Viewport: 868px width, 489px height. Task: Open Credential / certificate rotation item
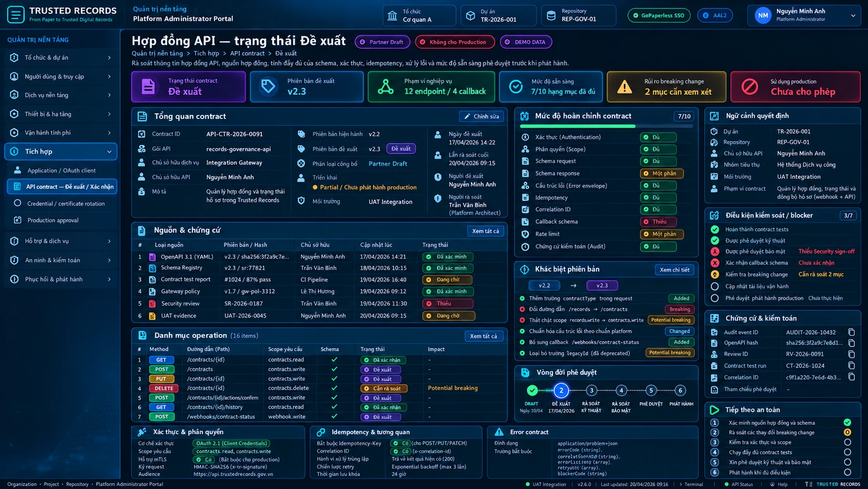tap(62, 204)
